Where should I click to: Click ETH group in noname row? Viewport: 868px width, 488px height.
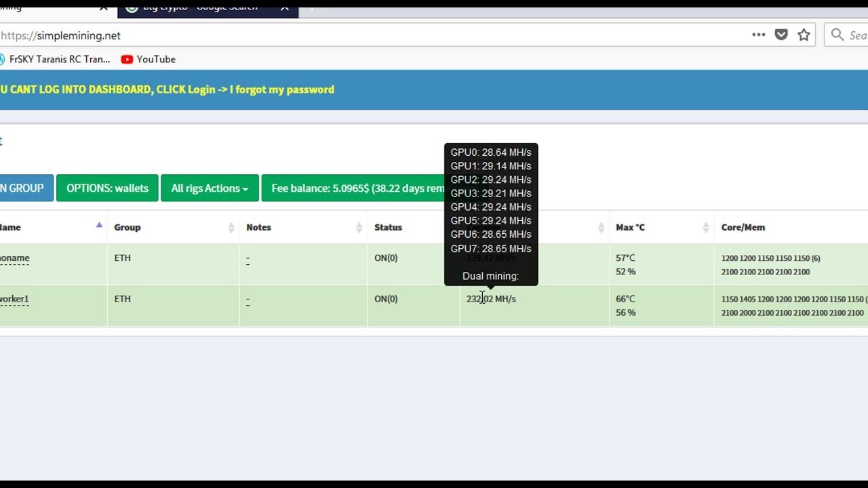pos(122,258)
